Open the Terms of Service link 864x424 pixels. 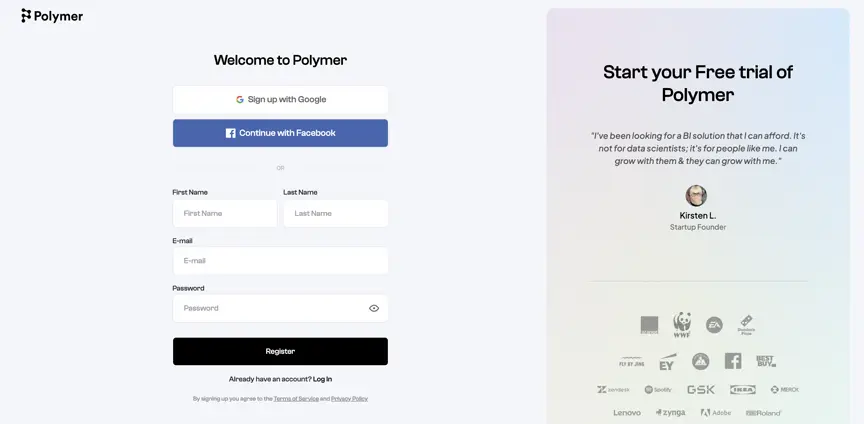(296, 399)
